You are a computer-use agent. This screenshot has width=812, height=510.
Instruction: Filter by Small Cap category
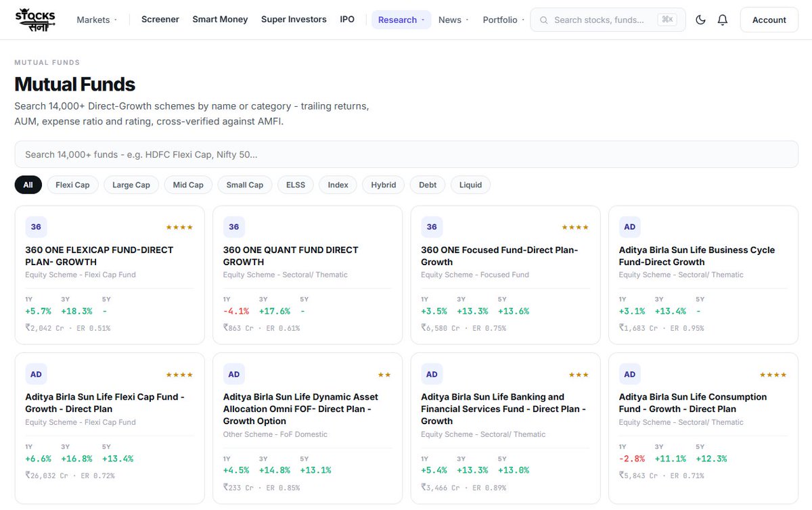[x=245, y=185]
